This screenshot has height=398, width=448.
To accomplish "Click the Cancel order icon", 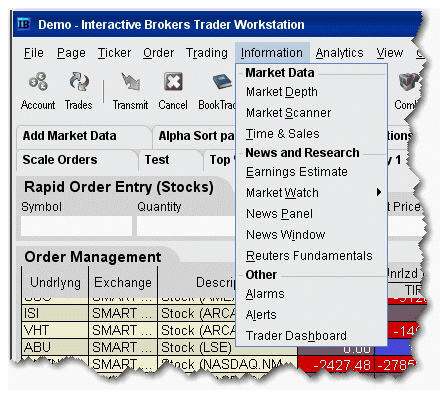I will 173,82.
